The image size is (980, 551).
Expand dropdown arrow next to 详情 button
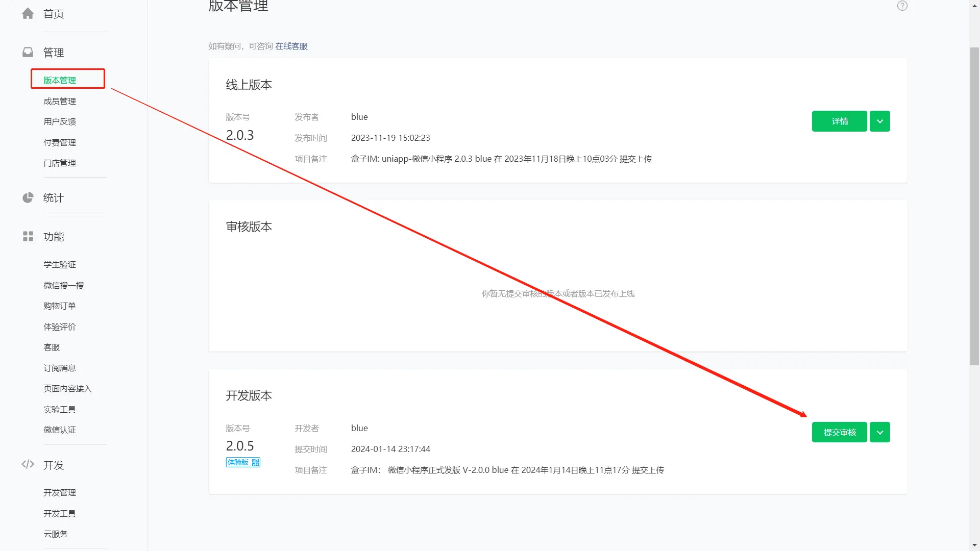tap(879, 121)
